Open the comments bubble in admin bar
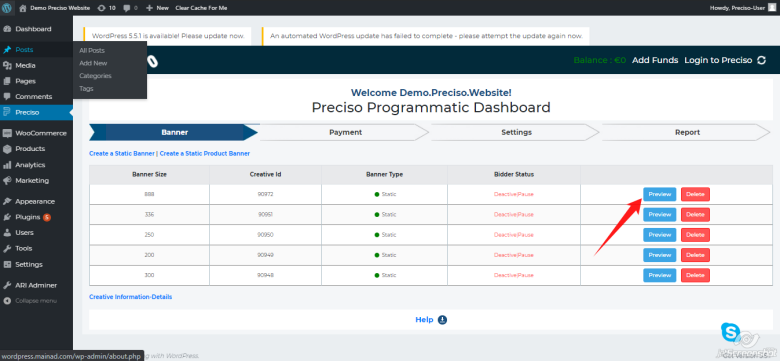Screen dimensions: 780x362 pyautogui.click(x=130, y=8)
